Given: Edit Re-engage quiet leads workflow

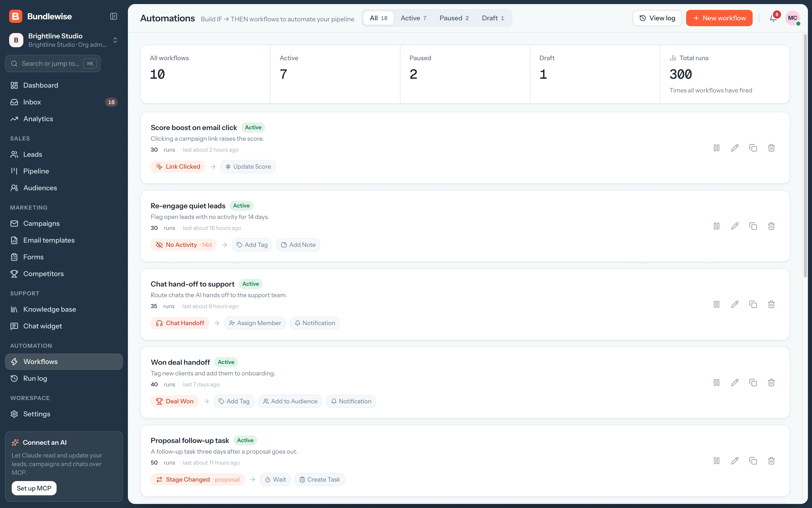Looking at the screenshot, I should (x=735, y=226).
